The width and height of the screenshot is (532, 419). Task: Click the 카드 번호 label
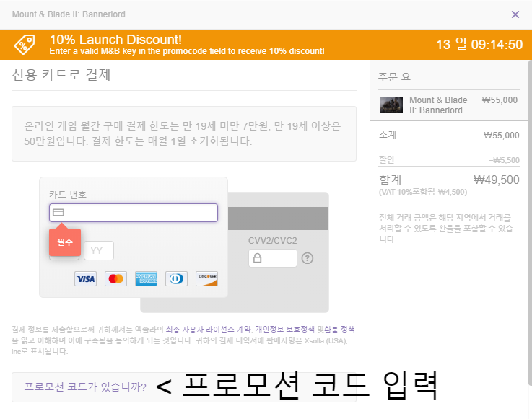(x=68, y=194)
